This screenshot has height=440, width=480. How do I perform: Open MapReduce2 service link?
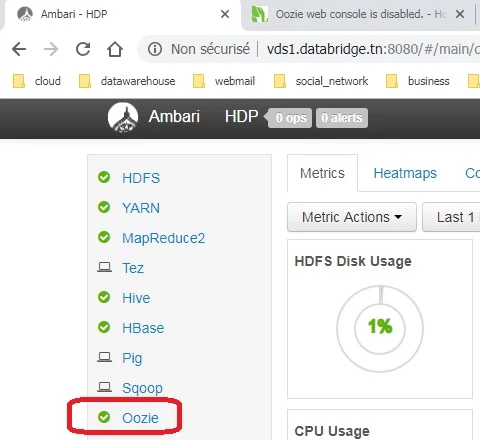click(163, 238)
